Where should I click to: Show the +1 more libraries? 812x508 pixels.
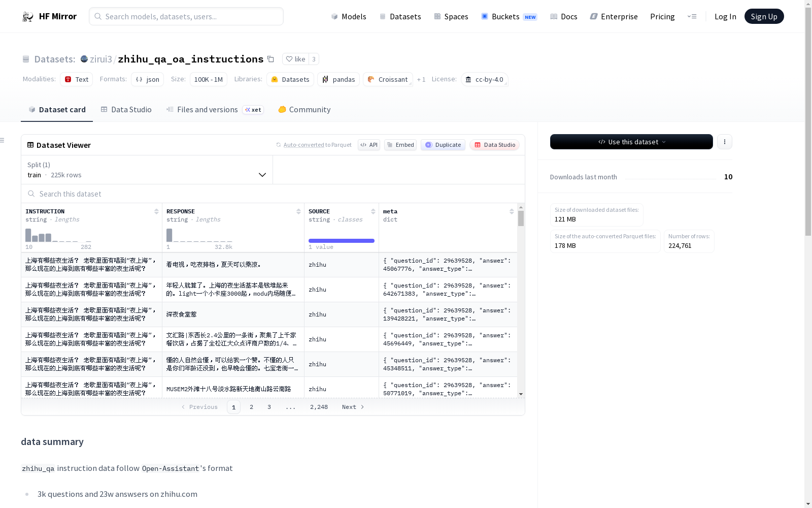[x=421, y=79]
